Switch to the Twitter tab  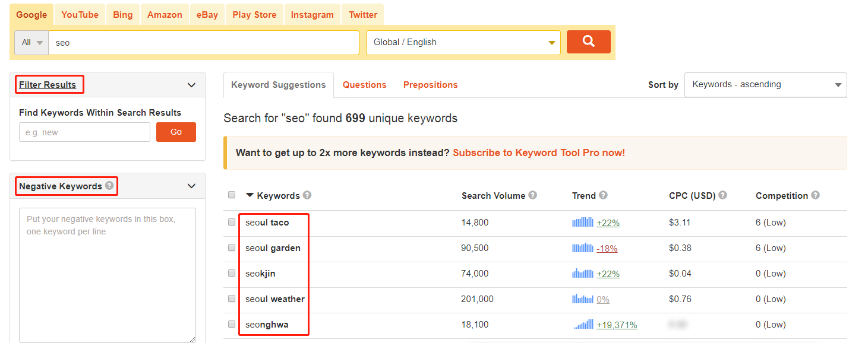(363, 15)
